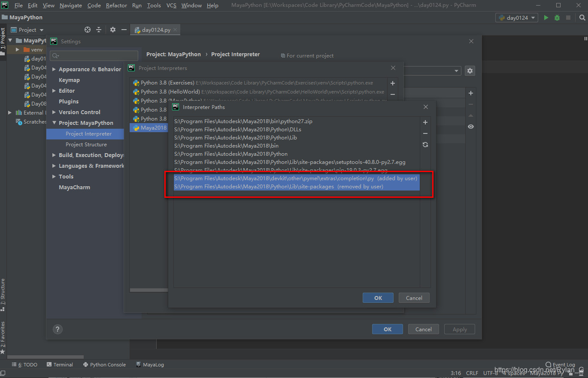Click OK in Interpreter Paths dialog

coord(378,298)
